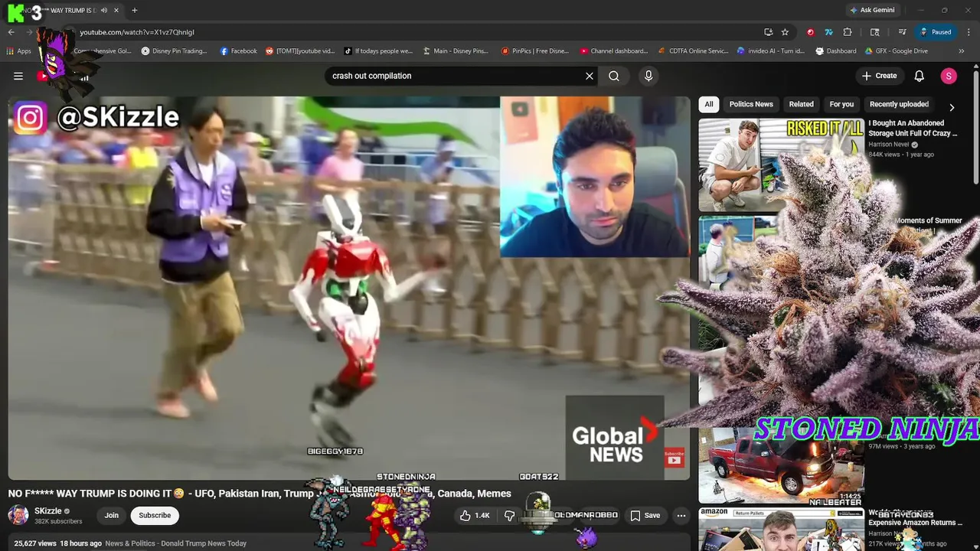
Task: Like the video with 1.4K likes
Action: point(474,515)
